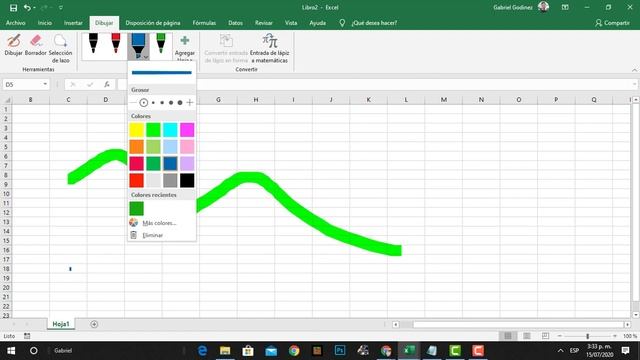Pick the black pen

click(x=93, y=44)
